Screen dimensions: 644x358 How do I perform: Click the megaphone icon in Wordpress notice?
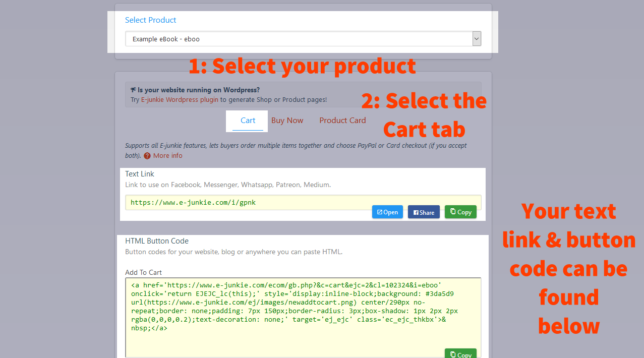pos(133,90)
